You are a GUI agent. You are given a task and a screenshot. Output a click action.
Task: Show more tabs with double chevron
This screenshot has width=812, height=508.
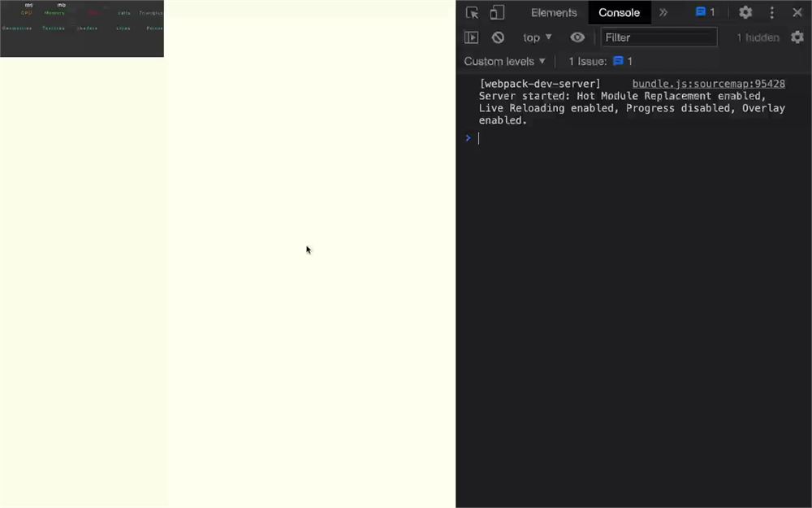click(663, 12)
